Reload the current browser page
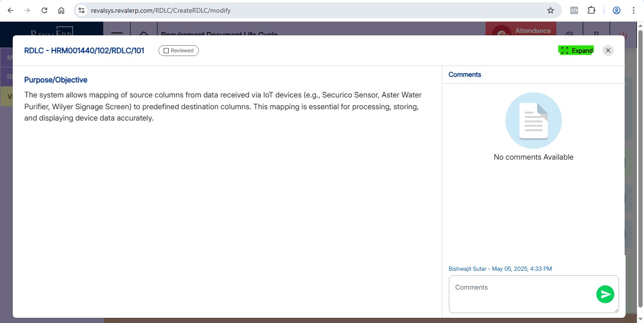The height and width of the screenshot is (323, 644). tap(44, 10)
